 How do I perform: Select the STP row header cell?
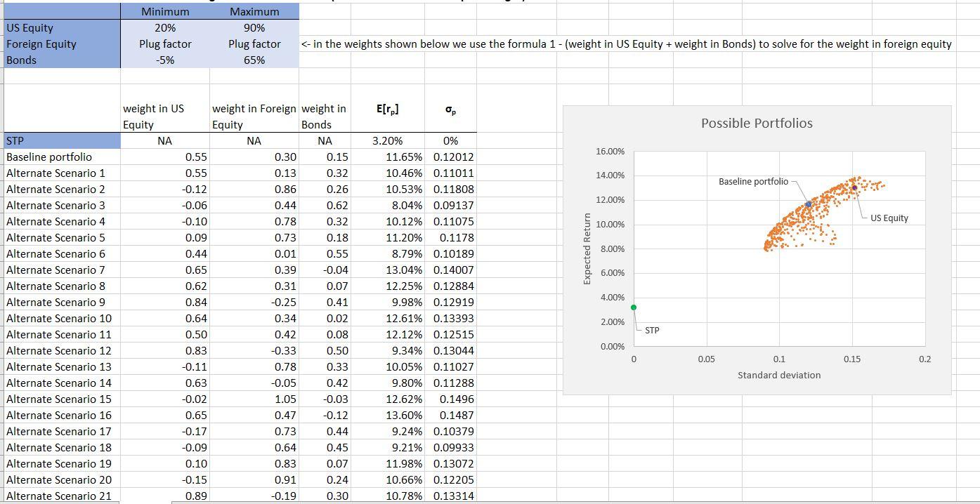click(x=62, y=140)
